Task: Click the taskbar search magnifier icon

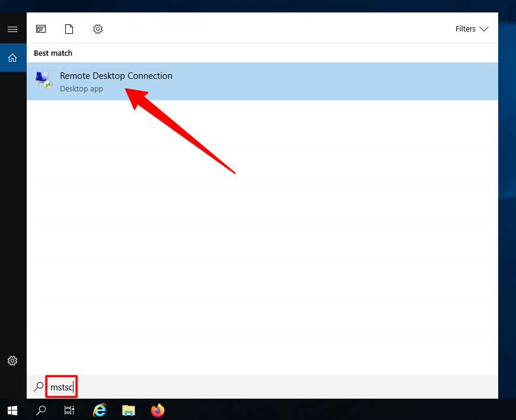Action: 41,410
